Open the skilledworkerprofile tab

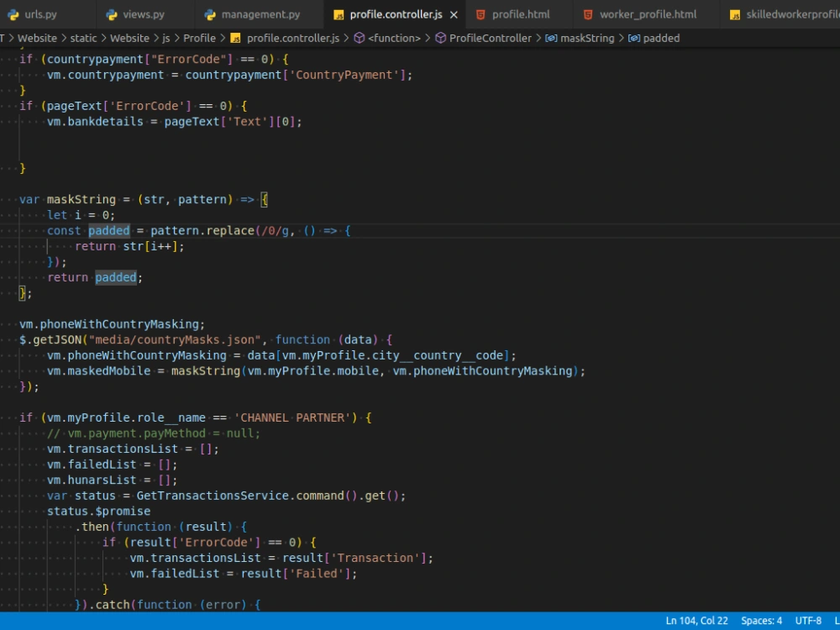[x=792, y=14]
